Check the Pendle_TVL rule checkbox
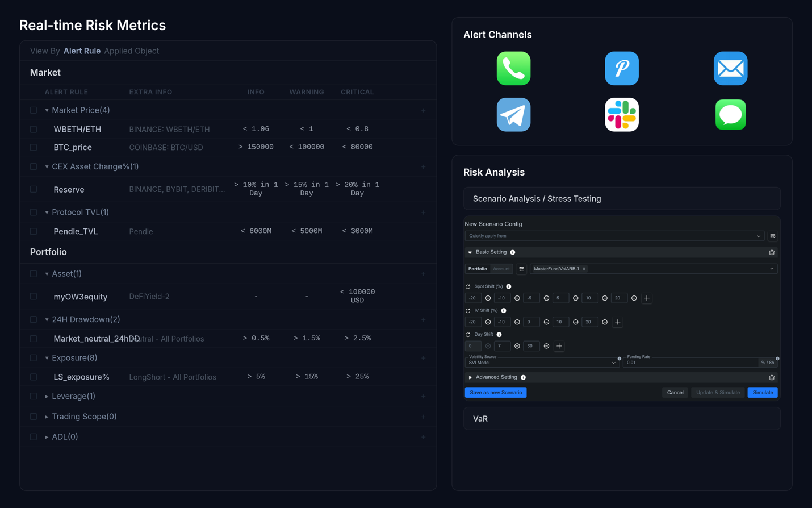 coord(34,232)
